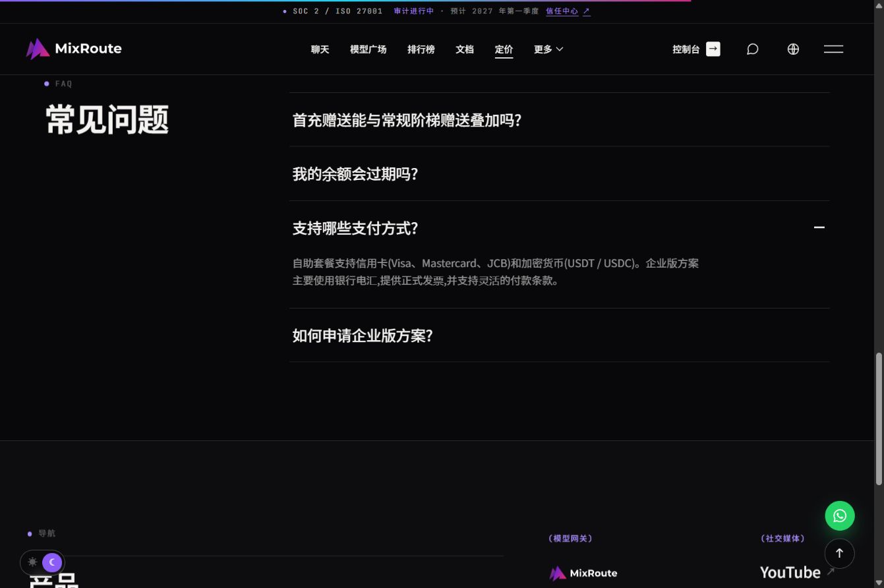This screenshot has width=884, height=588.
Task: Open 排行榜 nav item
Action: click(x=421, y=49)
